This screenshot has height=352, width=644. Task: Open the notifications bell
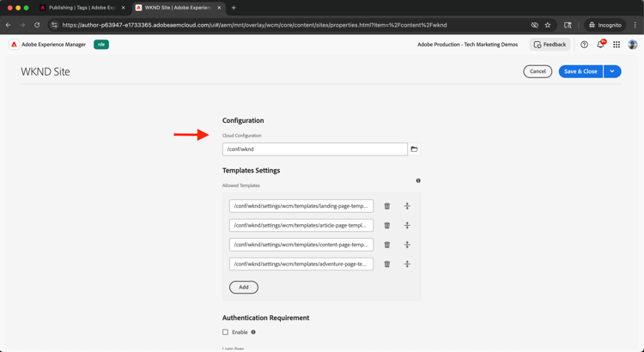tap(600, 45)
